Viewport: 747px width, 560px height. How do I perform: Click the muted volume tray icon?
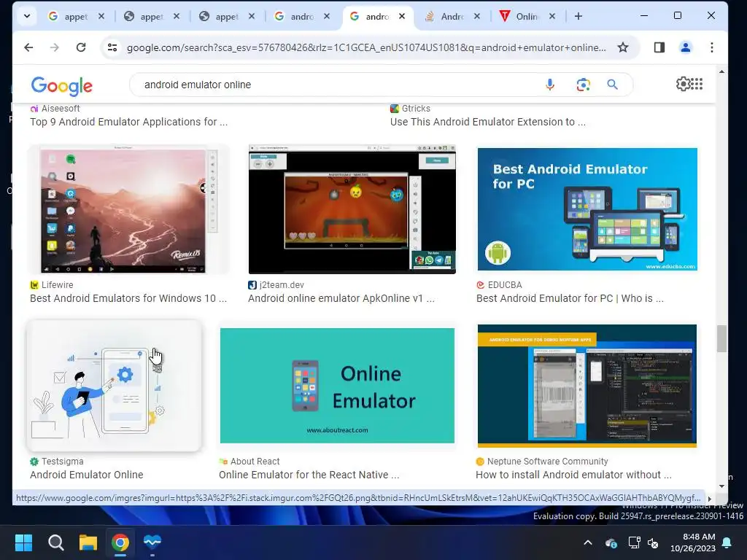pos(653,542)
